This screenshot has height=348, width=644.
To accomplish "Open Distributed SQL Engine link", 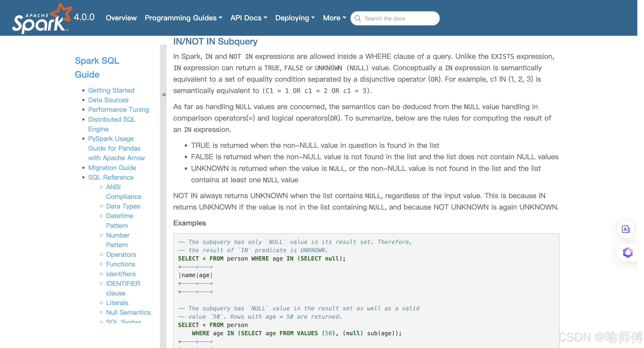I will point(112,124).
